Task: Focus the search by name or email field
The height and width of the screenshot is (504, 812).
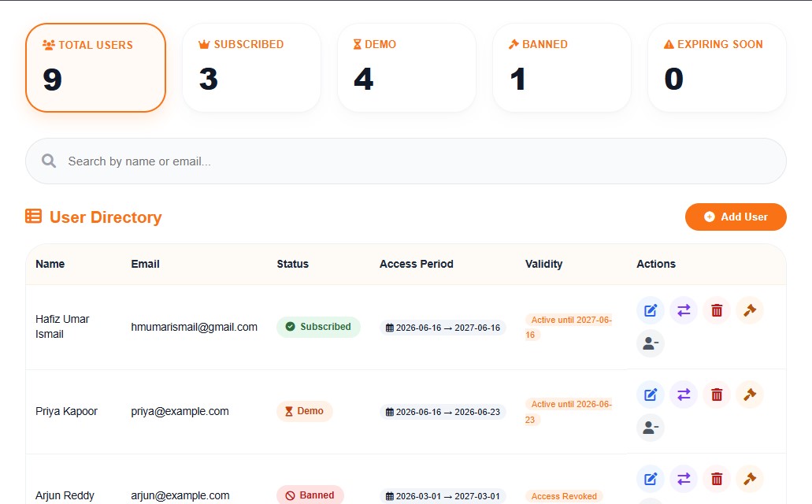Action: coord(406,161)
